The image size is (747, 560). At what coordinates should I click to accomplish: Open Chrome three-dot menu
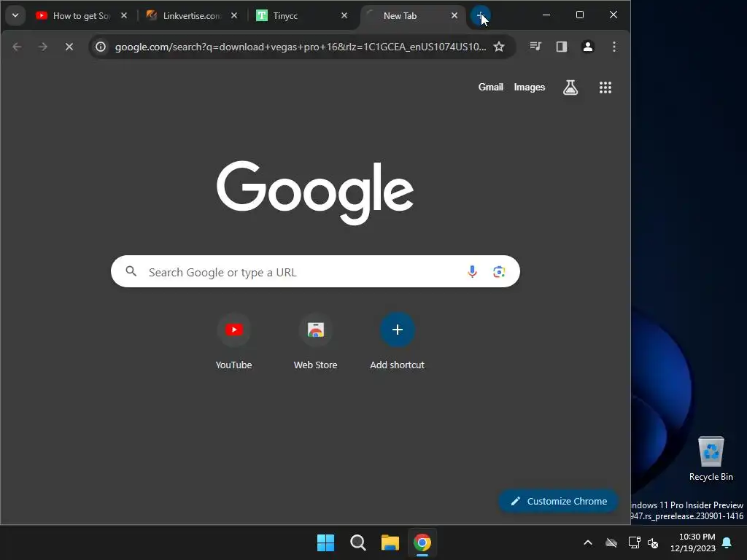point(614,47)
